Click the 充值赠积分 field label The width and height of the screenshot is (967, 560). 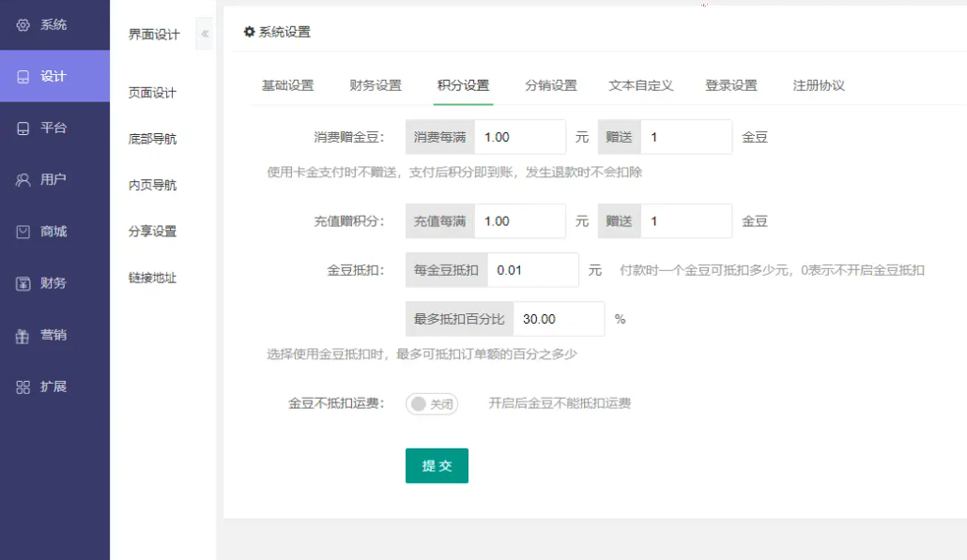[x=349, y=221]
